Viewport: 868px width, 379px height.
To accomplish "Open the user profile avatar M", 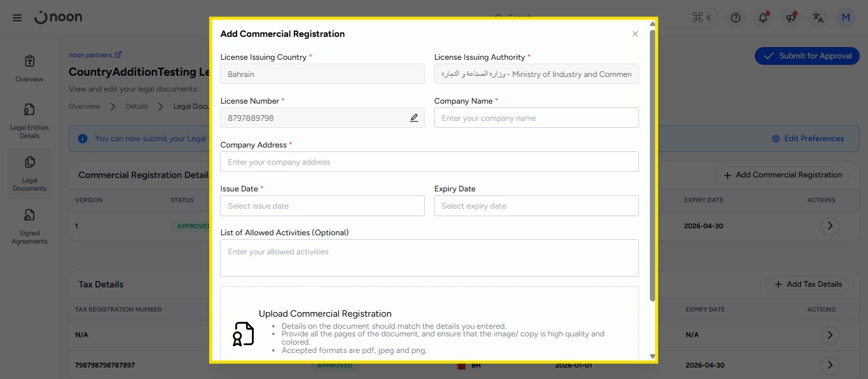I will (x=846, y=18).
